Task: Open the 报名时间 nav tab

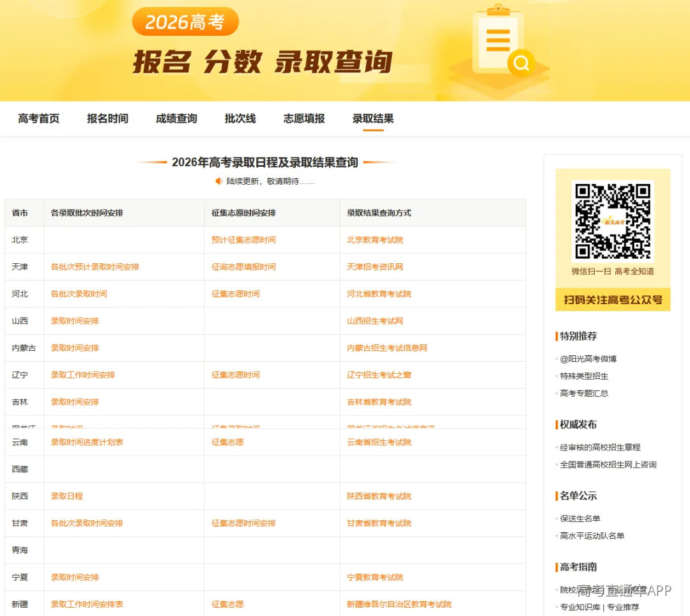Action: (107, 119)
